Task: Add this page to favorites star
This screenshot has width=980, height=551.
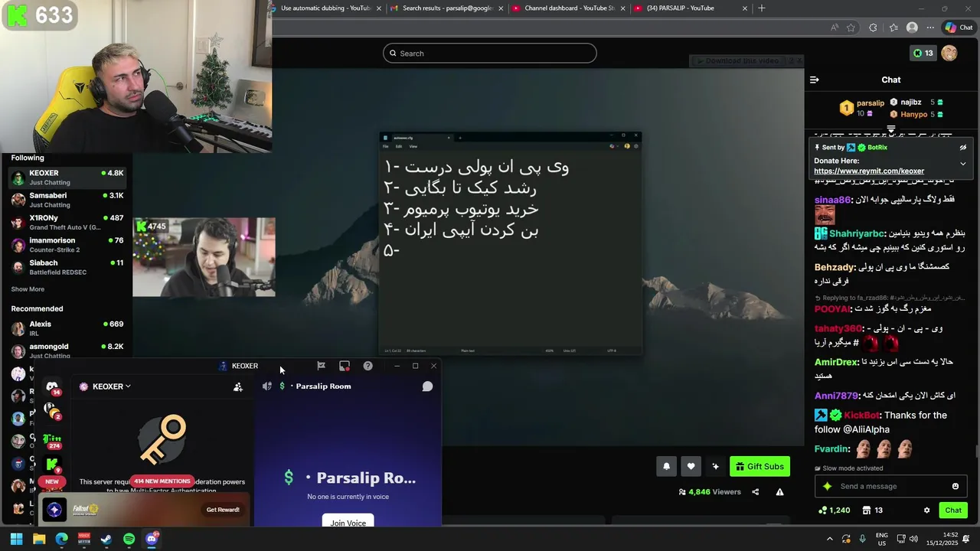Action: (x=851, y=28)
